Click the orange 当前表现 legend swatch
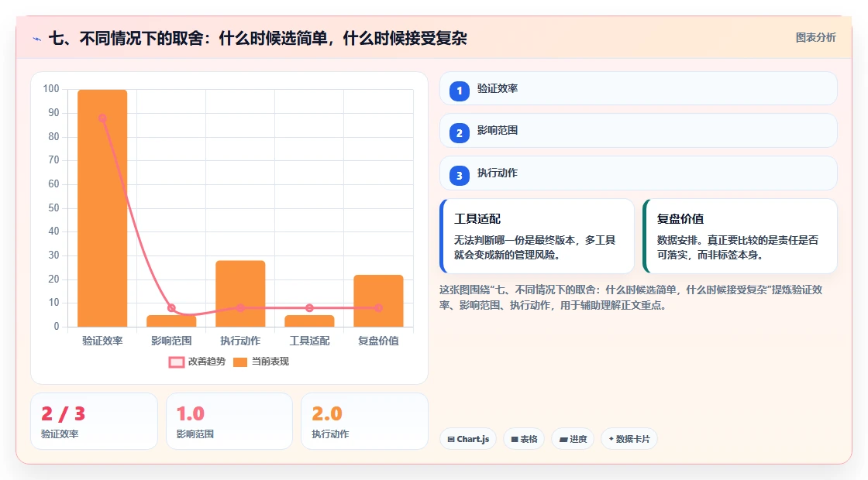This screenshot has width=868, height=480. [239, 362]
